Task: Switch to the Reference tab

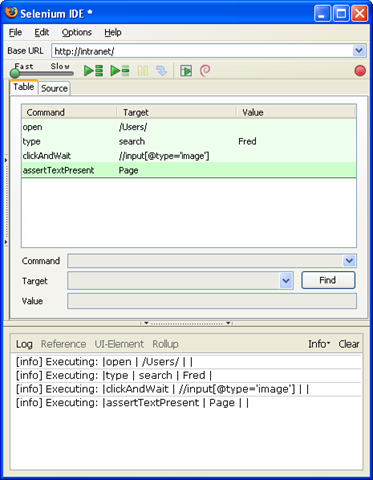Action: point(63,344)
